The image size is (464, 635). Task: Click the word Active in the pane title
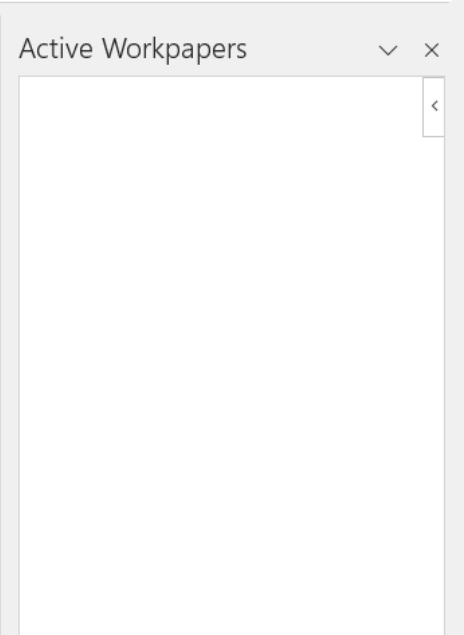[56, 49]
